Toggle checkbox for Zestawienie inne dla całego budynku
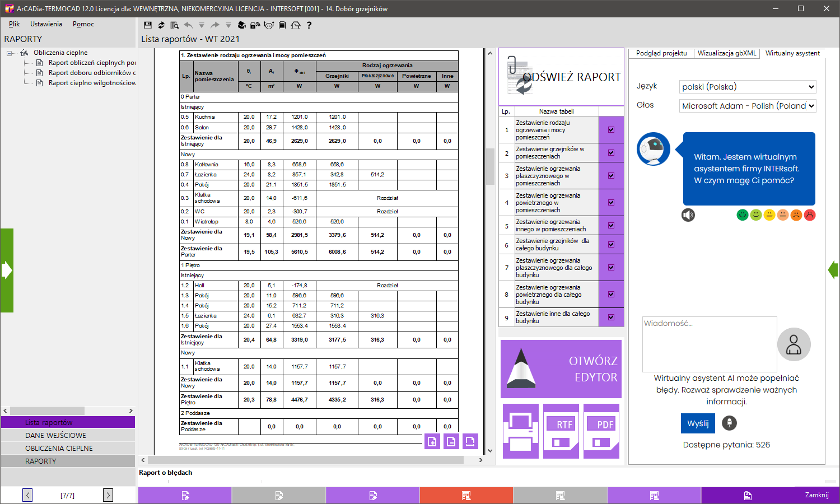840x504 pixels. pos(611,318)
